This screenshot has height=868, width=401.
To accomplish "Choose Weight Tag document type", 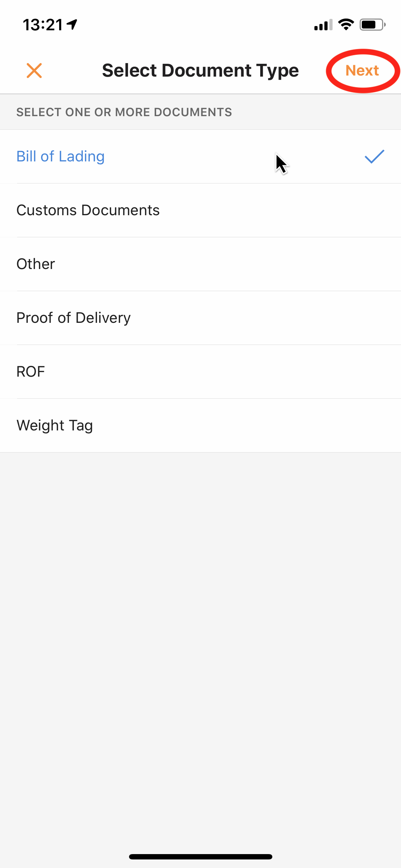I will tap(55, 426).
